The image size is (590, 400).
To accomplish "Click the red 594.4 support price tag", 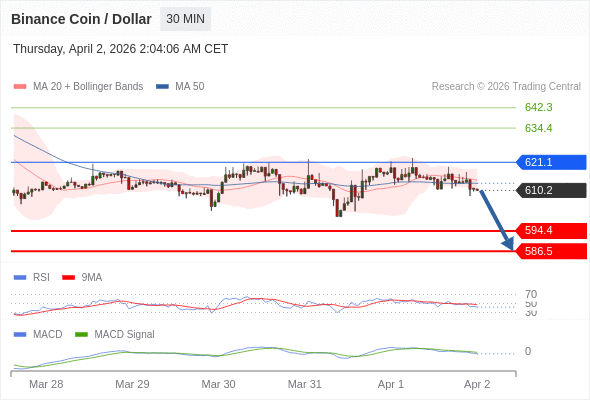I will point(551,230).
